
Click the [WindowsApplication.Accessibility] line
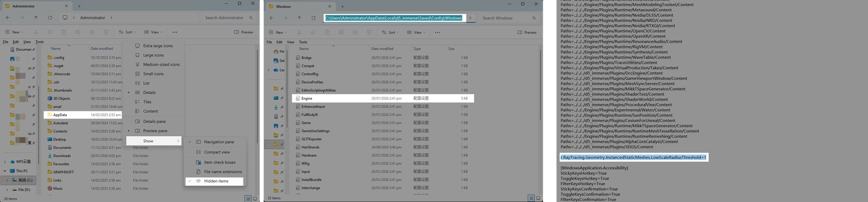pos(594,168)
